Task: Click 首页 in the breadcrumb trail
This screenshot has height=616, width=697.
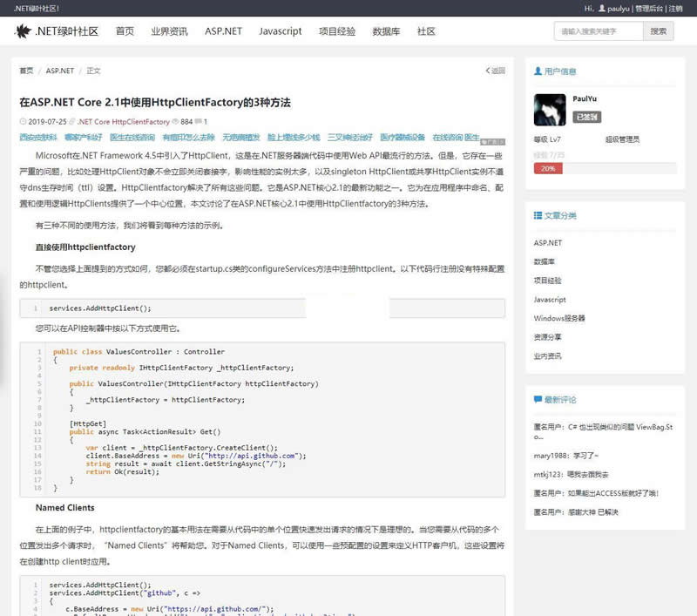Action: [x=26, y=71]
